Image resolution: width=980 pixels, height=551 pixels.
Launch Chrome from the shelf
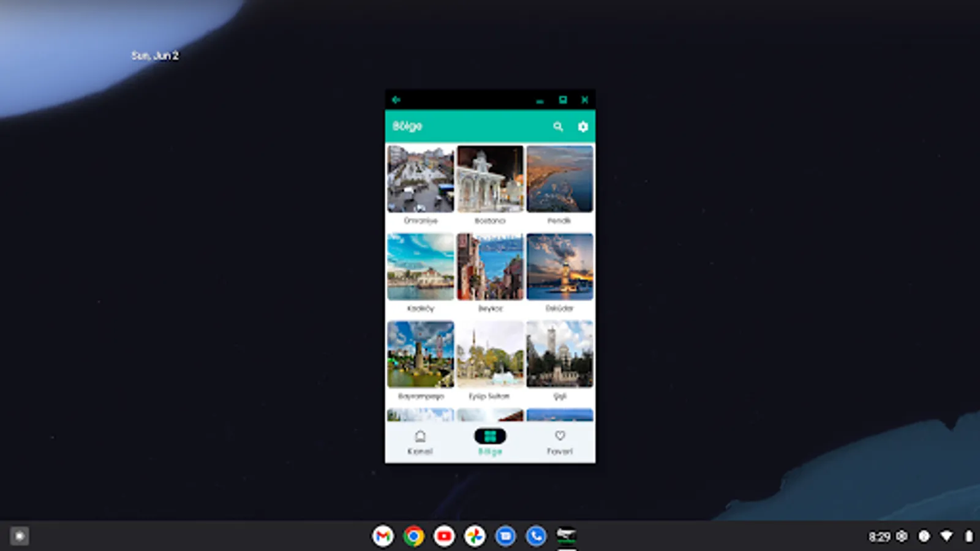click(x=413, y=535)
